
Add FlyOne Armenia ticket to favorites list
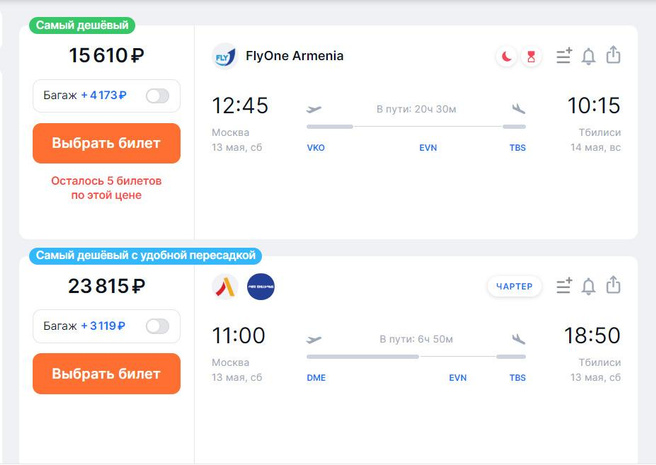(x=564, y=56)
